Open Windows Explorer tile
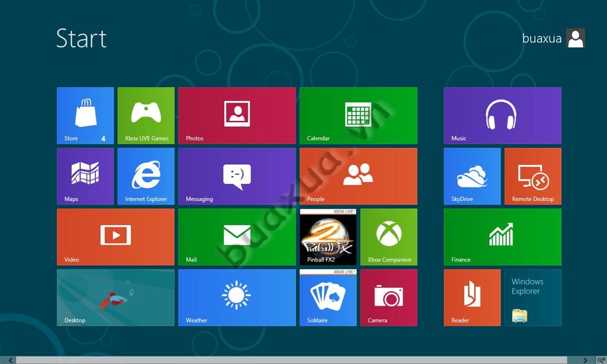 click(532, 298)
